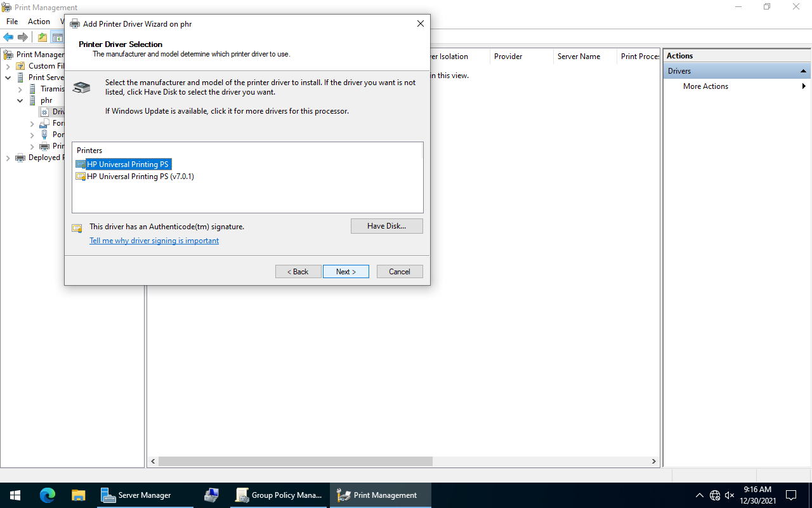Image resolution: width=812 pixels, height=508 pixels.
Task: Select HP Universal Printing PS (v7.0.1) driver
Action: pos(140,177)
